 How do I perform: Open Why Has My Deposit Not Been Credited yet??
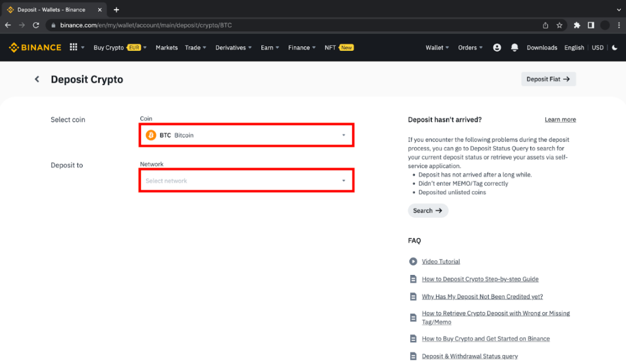(x=482, y=297)
